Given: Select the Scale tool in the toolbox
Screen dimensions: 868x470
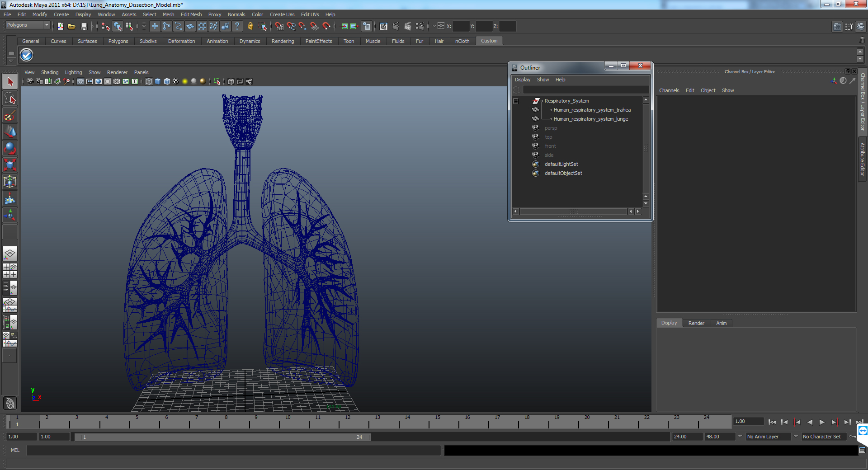Looking at the screenshot, I should (10, 165).
